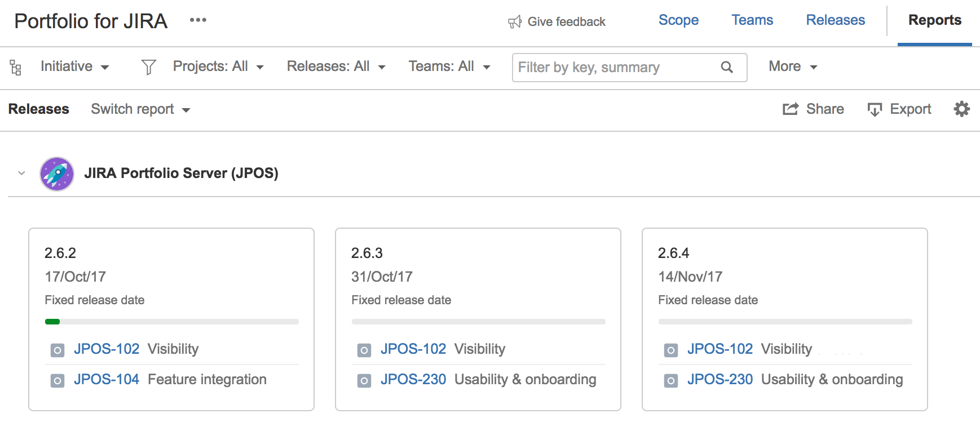Click Visibility summary in release 2.6.4
Screen dimensions: 980x427
coord(787,349)
